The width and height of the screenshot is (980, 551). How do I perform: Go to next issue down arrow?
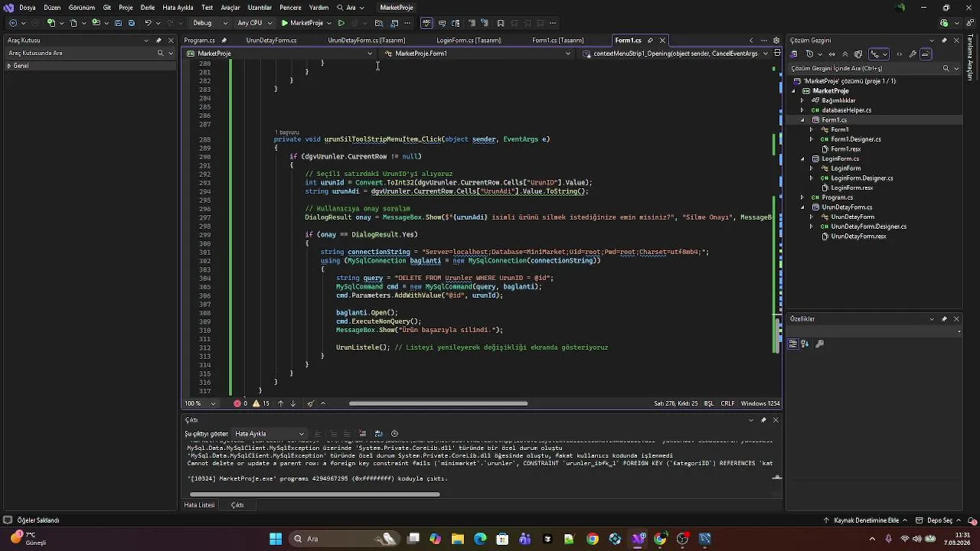(x=292, y=403)
